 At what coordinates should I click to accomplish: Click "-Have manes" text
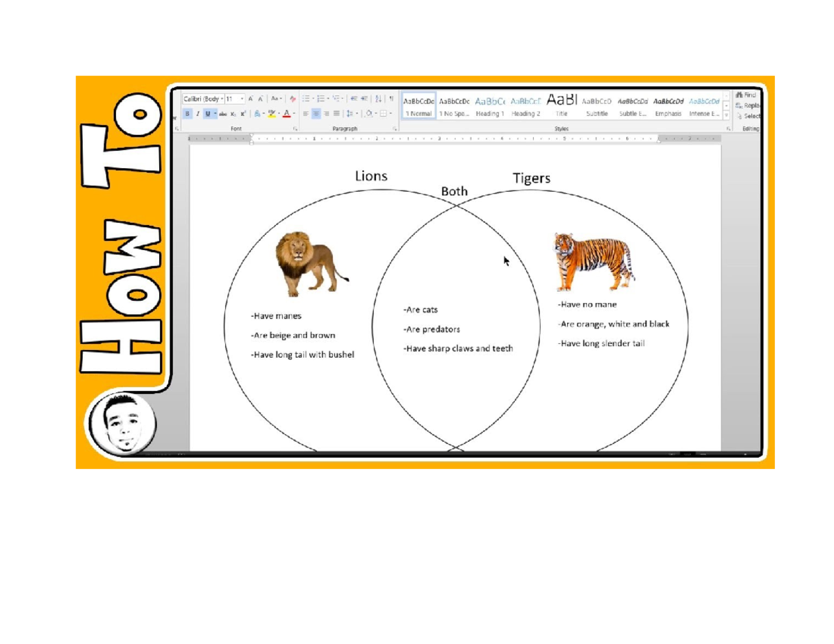tap(276, 315)
